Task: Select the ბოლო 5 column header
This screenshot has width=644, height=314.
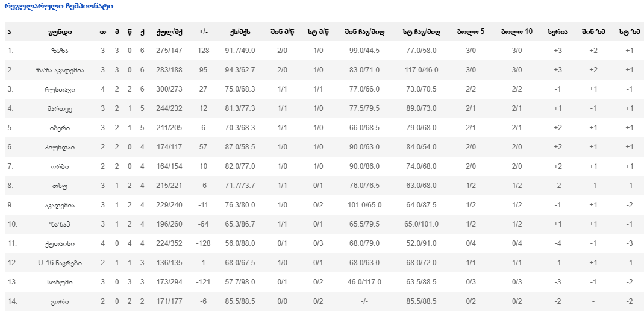Action: [x=470, y=31]
